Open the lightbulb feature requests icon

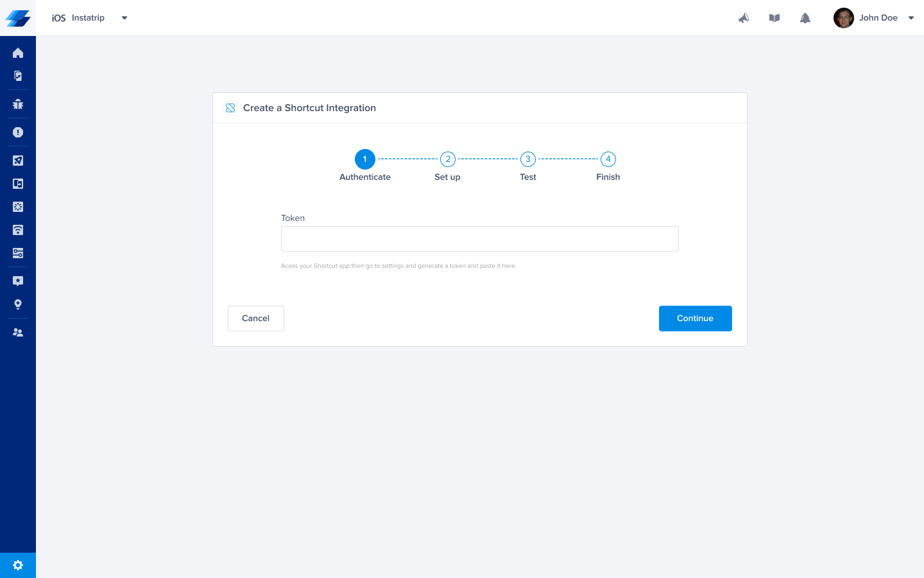[18, 304]
